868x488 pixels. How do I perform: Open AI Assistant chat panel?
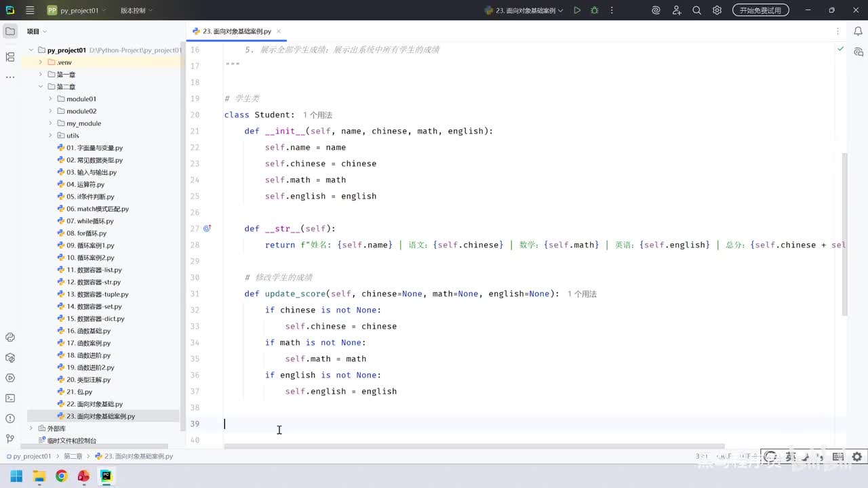[x=859, y=52]
